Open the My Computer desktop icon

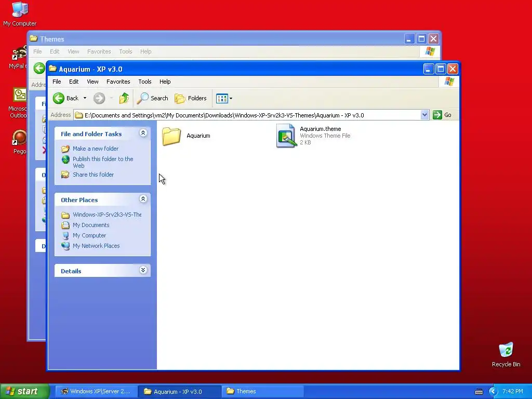pyautogui.click(x=20, y=14)
